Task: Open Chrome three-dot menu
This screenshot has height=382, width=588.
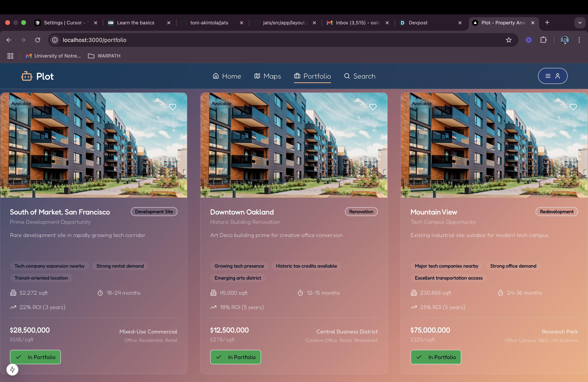Action: (579, 40)
